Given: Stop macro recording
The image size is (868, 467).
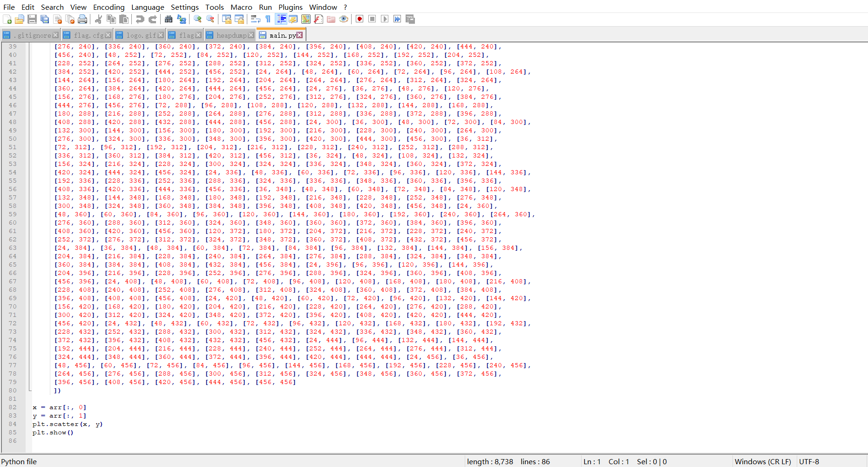Looking at the screenshot, I should point(372,19).
